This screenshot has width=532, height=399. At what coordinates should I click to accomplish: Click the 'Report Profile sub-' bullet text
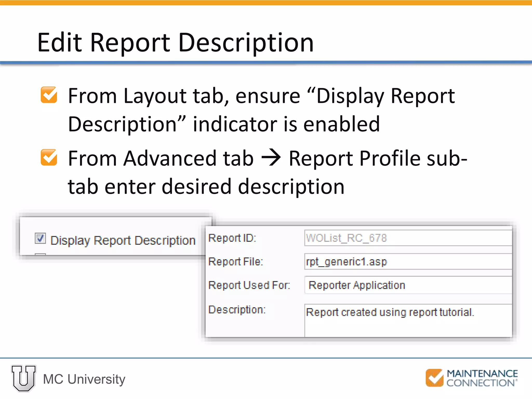(378, 158)
